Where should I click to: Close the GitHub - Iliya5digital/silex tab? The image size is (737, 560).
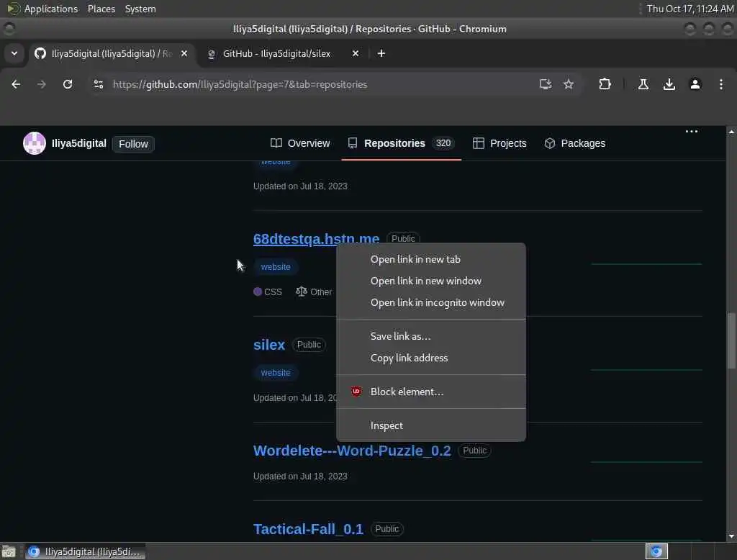(356, 53)
